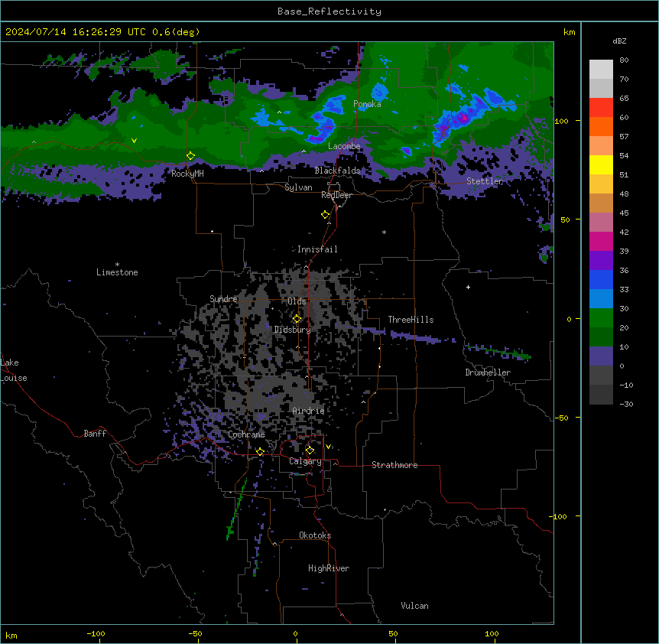Click the Sylvan label on the map
The height and width of the screenshot is (644, 659).
(x=298, y=187)
